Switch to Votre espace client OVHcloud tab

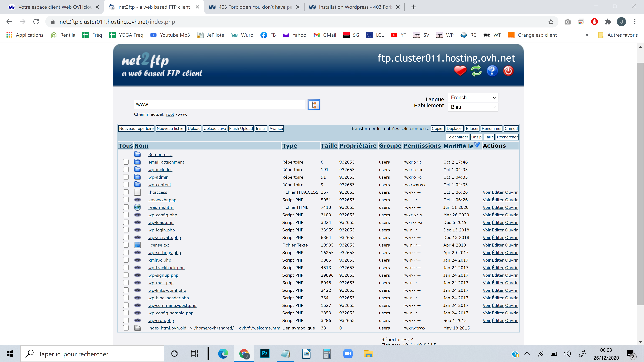coord(53,7)
